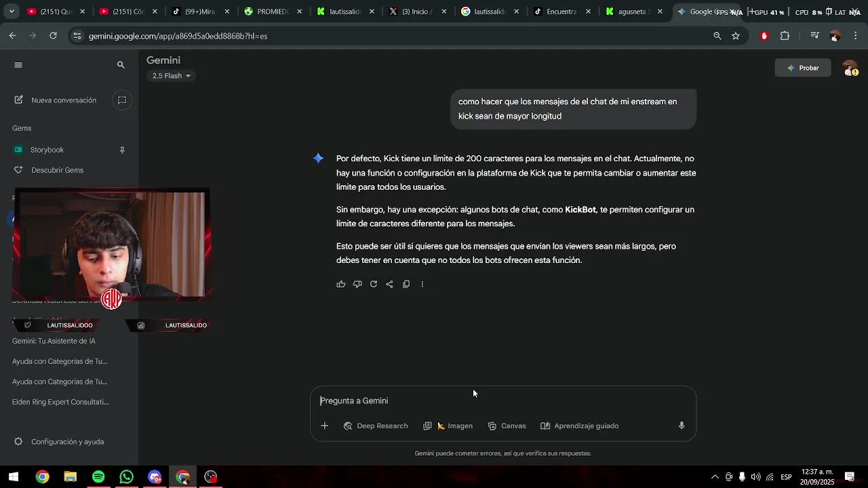Copy the response text
This screenshot has width=868, height=488.
tap(406, 284)
